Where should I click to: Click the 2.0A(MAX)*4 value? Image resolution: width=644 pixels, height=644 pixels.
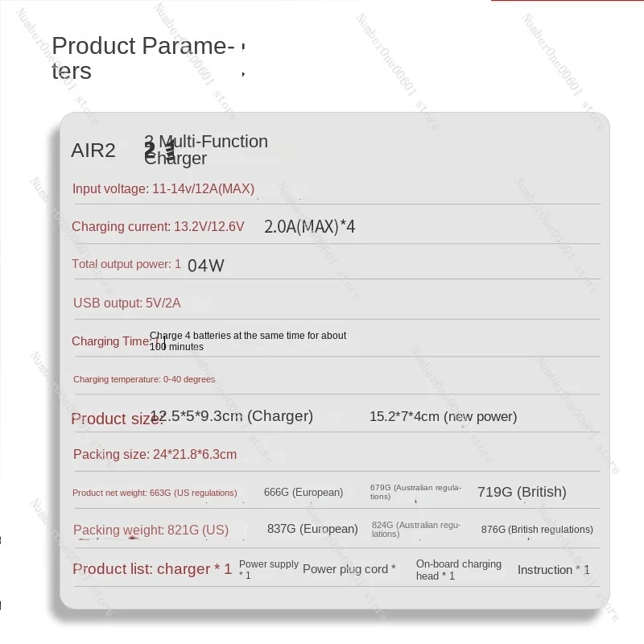(309, 227)
